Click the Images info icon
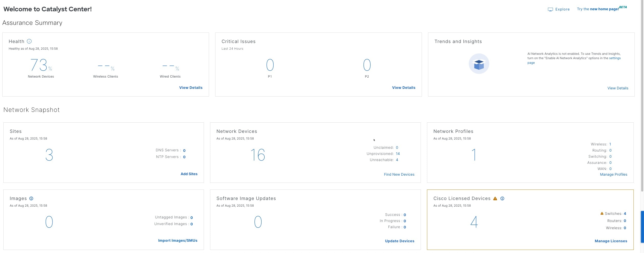 [31, 198]
